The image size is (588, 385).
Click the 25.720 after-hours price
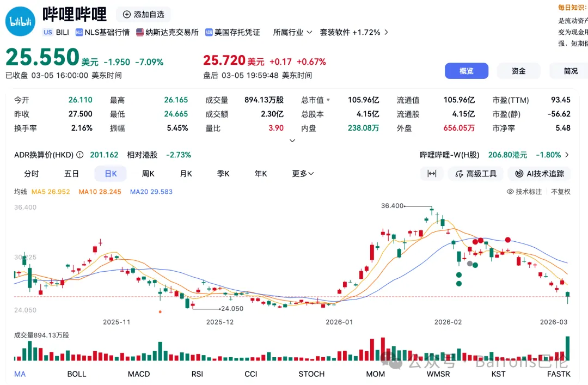coord(224,60)
